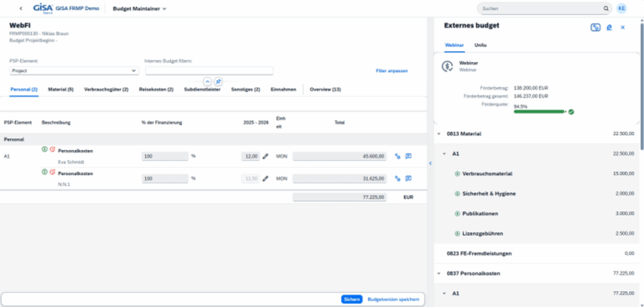Toggle the layout icon in Externes budget
Screen dimensions: 644x307
[x=595, y=28]
